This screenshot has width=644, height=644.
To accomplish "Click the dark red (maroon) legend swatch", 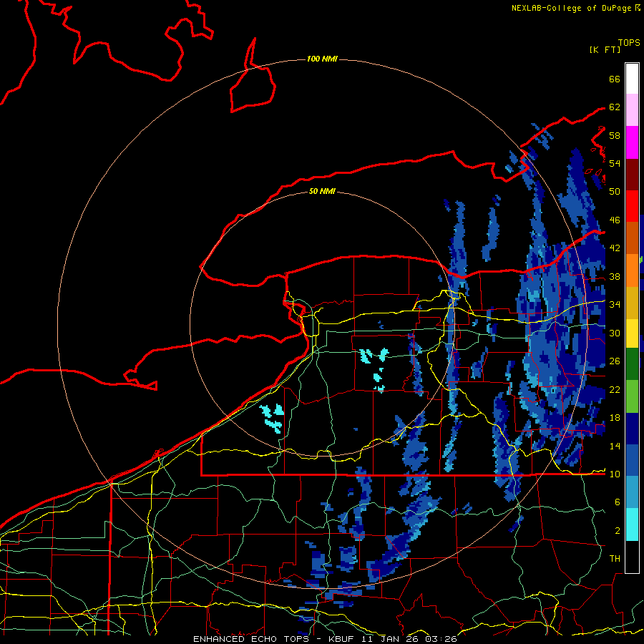I will [632, 174].
